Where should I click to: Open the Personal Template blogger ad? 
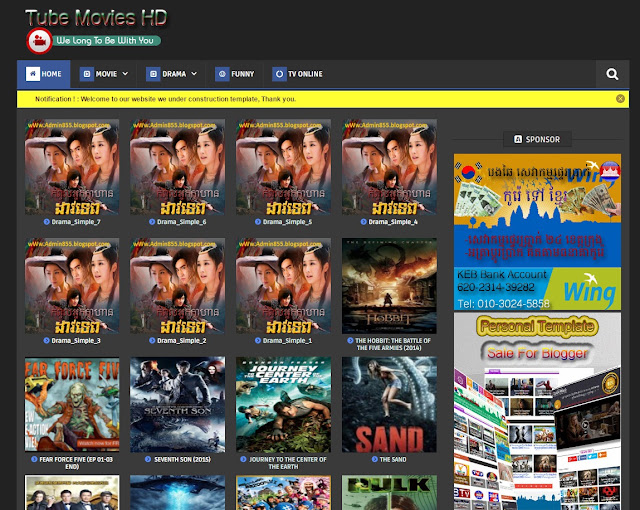537,411
